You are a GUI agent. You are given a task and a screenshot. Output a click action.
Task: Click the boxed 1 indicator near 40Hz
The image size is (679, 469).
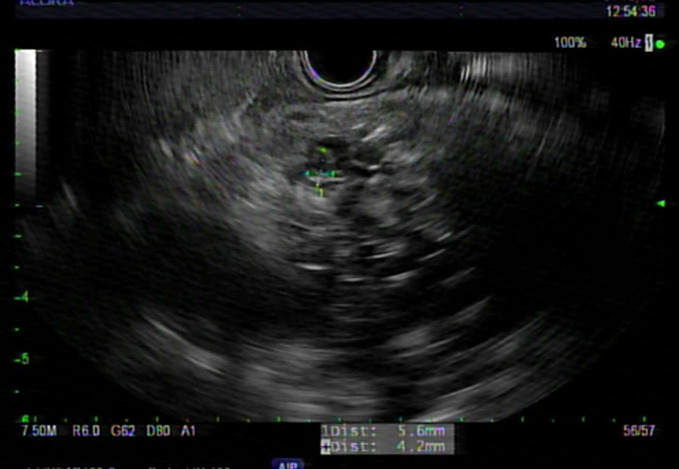pos(648,44)
